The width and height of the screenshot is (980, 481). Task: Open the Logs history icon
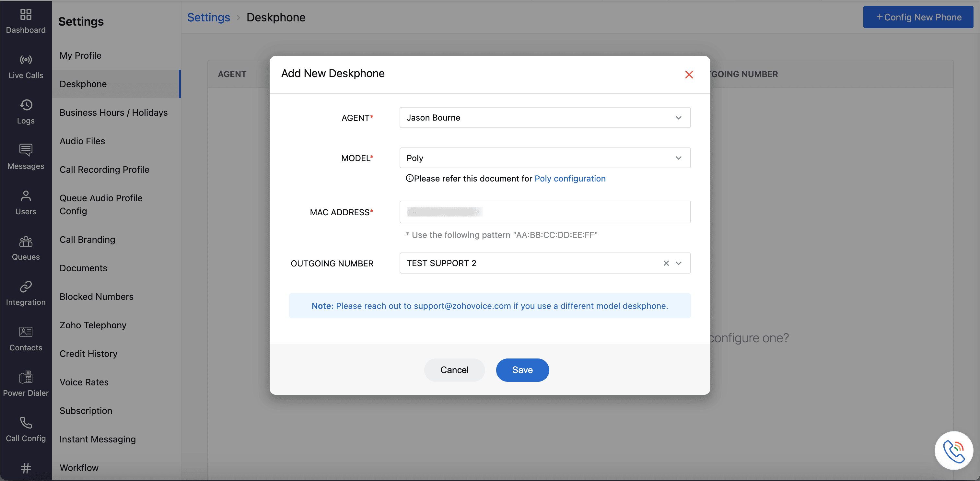coord(26,105)
